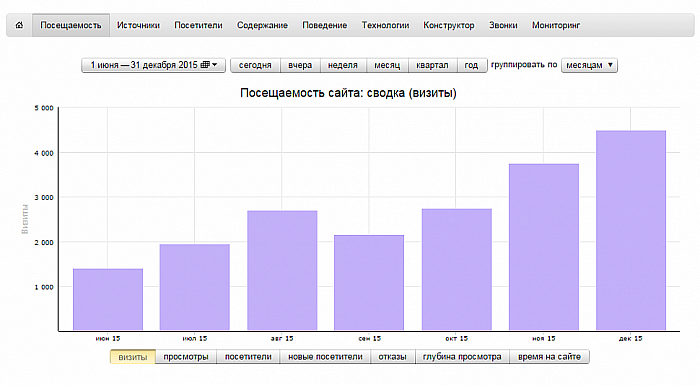The height and width of the screenshot is (385, 700).
Task: Click the 5 000 axis label
Action: [44, 108]
